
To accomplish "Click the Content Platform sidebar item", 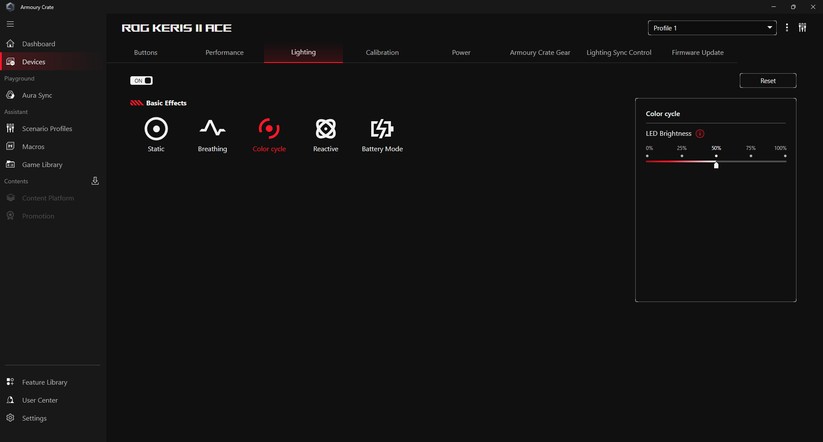I will click(52, 198).
